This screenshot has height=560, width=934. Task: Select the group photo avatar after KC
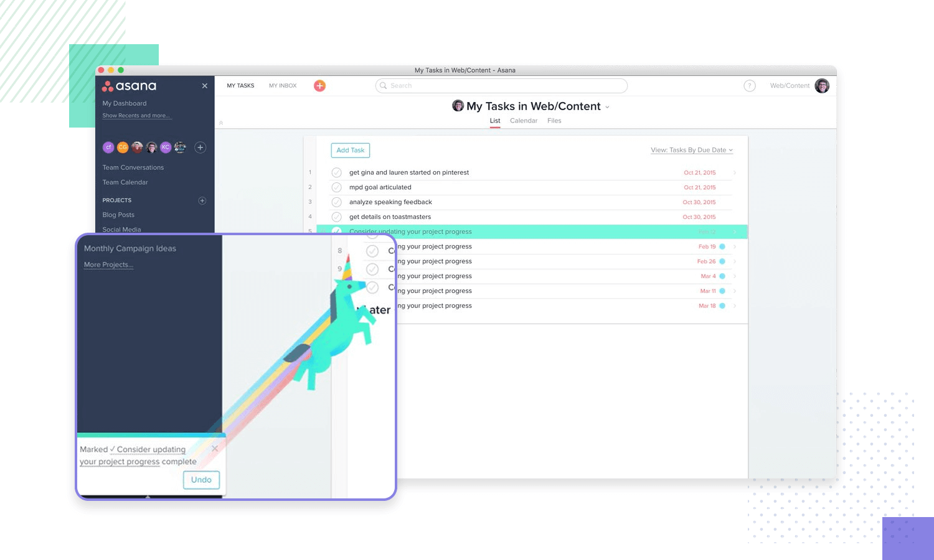coord(180,147)
